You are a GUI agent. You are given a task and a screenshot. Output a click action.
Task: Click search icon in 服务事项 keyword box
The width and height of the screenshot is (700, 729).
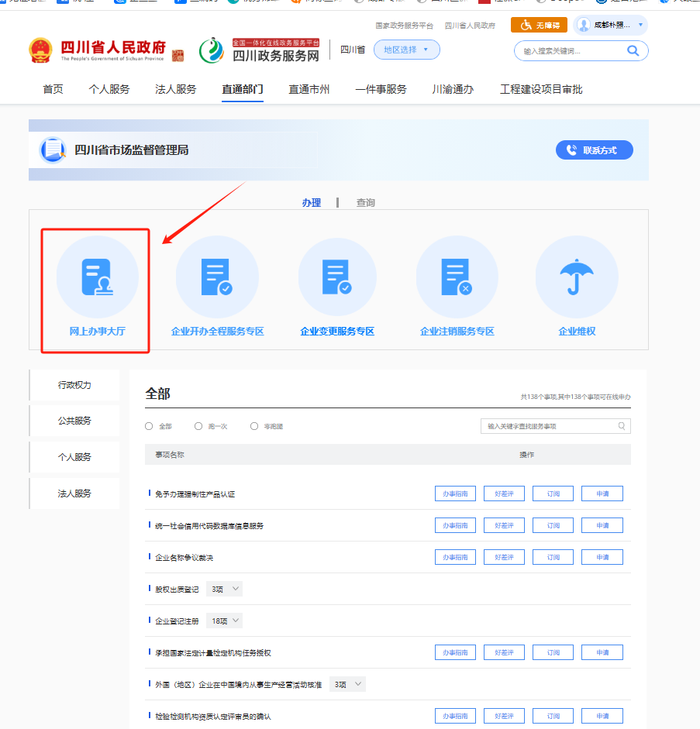[x=622, y=426]
